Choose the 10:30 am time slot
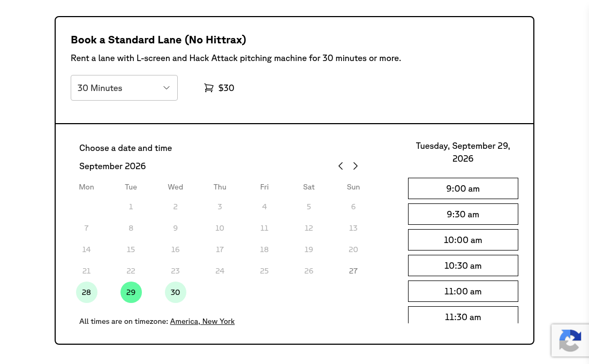This screenshot has height=364, width=589. coord(463,266)
